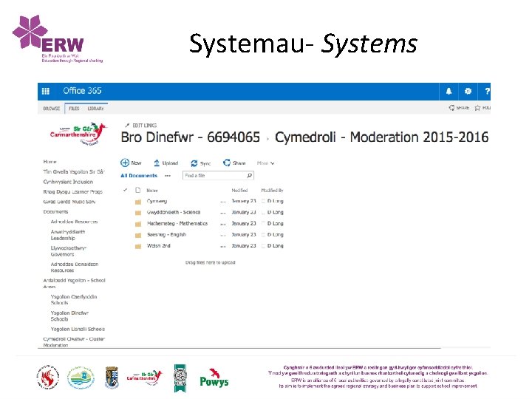Tick the presence checkbox in Mathemateg - Mathematics row
Image resolution: width=532 pixels, height=399 pixels.
coord(263,223)
